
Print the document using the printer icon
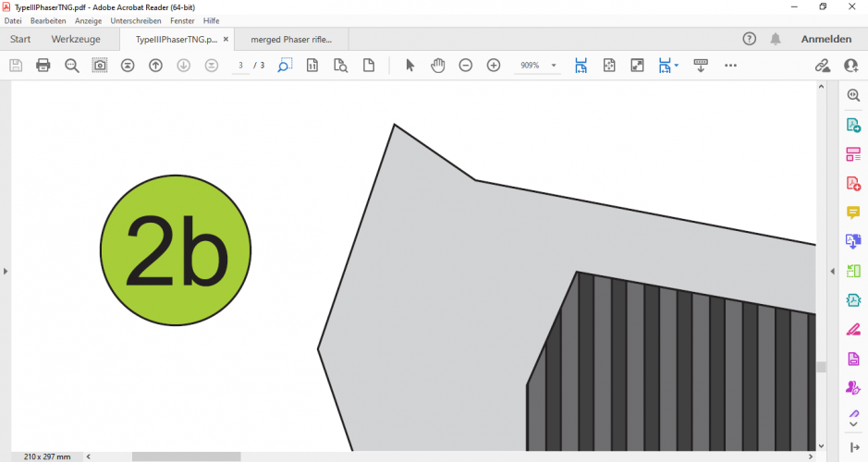(x=43, y=66)
